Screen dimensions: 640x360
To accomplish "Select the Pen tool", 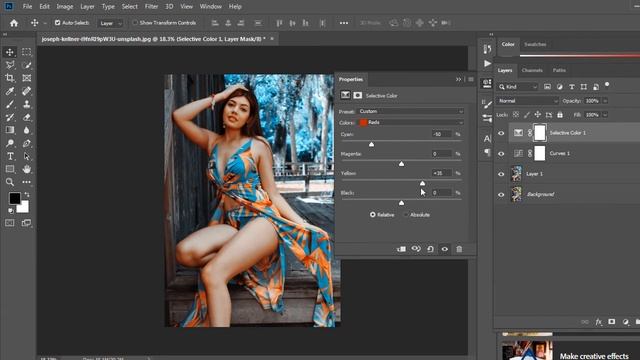I will [27, 143].
